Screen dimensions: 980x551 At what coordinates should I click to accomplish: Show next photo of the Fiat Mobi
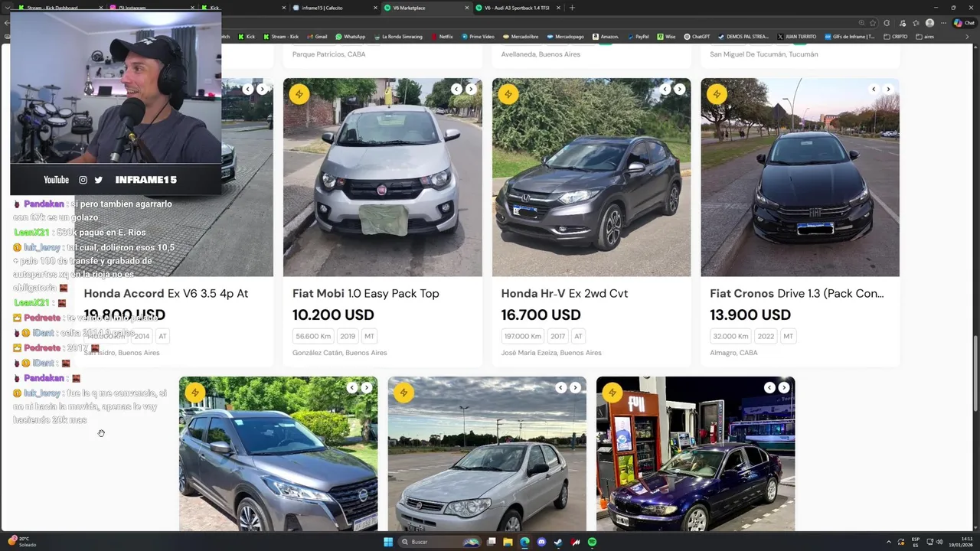tap(471, 89)
